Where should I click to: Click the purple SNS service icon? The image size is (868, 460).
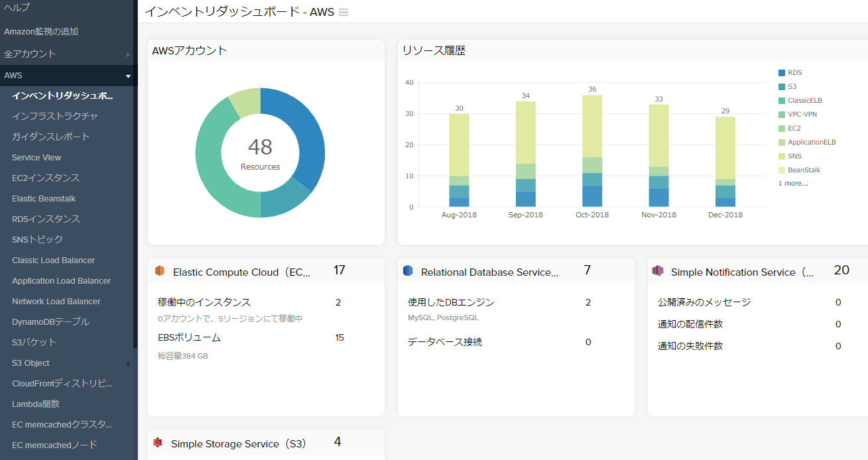coord(658,271)
